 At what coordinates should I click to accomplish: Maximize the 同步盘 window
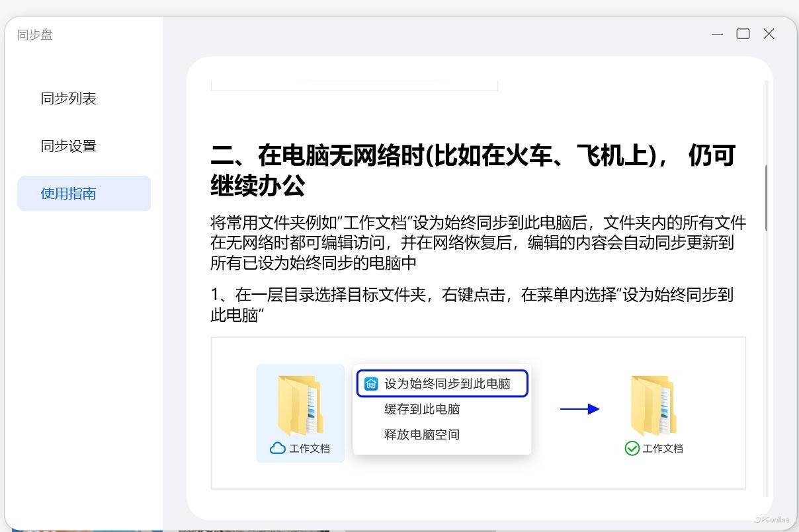743,34
